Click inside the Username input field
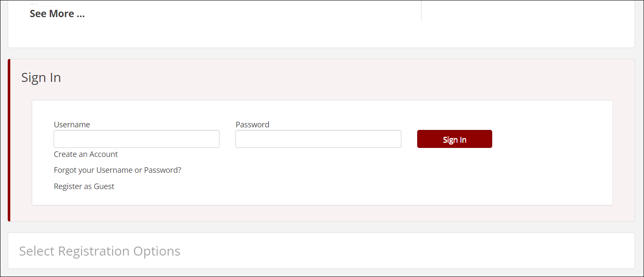The image size is (644, 277). tap(136, 138)
